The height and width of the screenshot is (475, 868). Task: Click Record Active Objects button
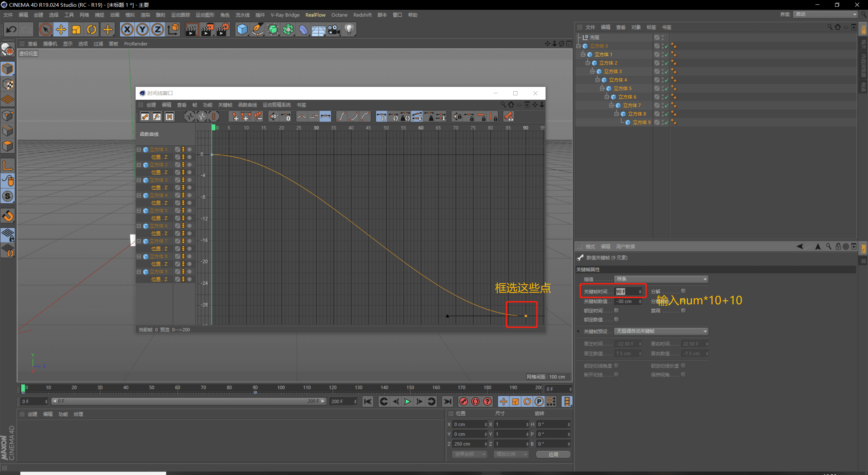(463, 402)
